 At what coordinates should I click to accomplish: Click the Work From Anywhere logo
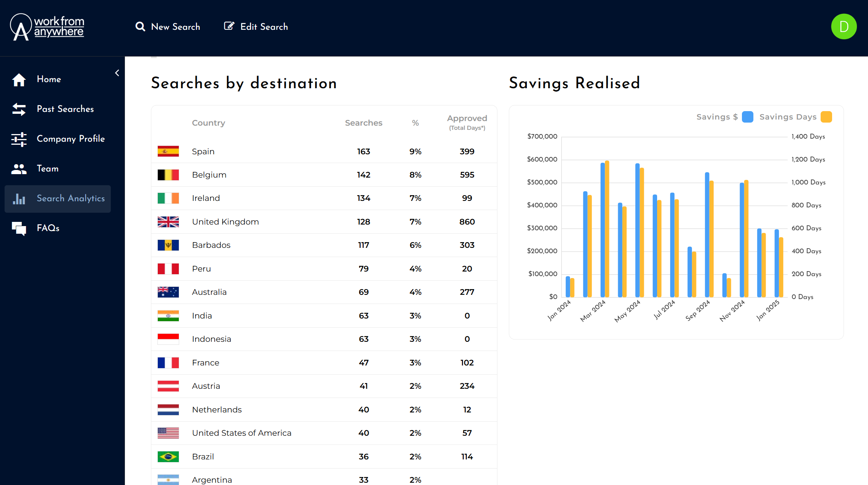47,27
